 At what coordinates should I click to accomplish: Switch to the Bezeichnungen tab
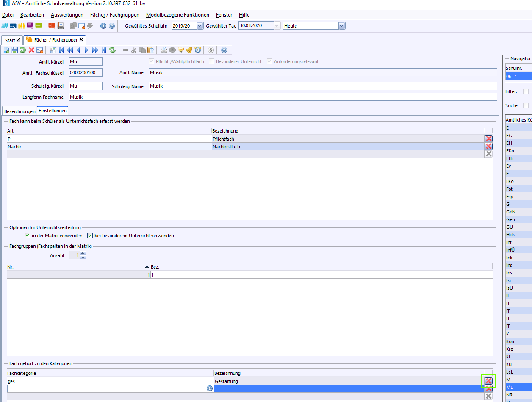point(19,111)
